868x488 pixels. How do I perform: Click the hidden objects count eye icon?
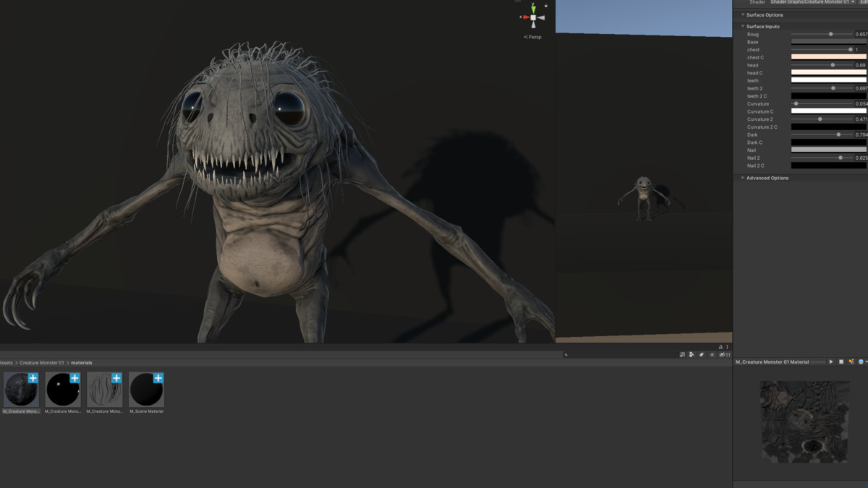721,354
